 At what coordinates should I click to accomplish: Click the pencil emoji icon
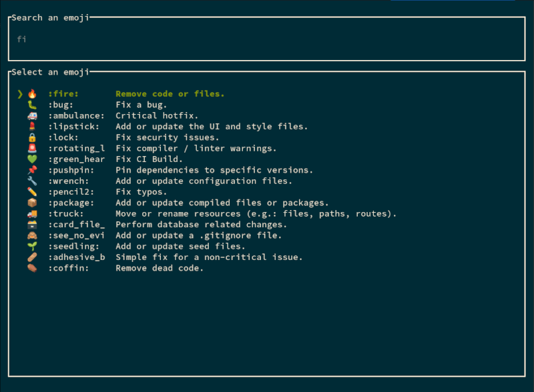point(32,191)
